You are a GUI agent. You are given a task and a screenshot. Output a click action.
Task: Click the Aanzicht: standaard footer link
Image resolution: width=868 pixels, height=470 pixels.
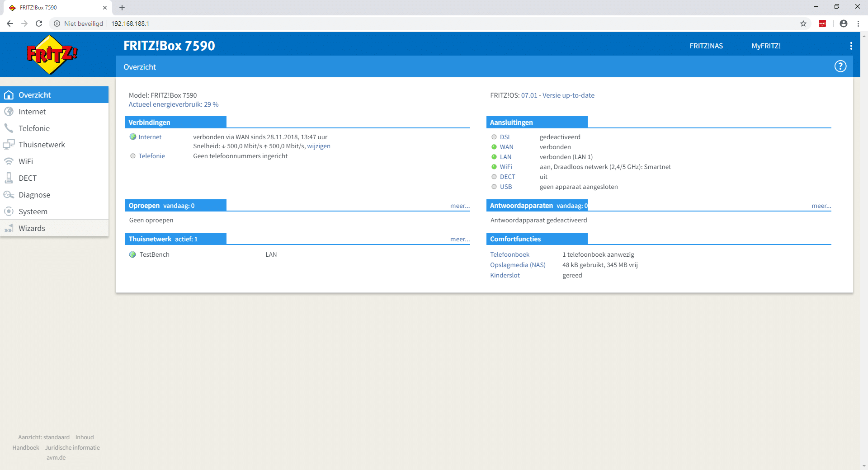click(44, 437)
